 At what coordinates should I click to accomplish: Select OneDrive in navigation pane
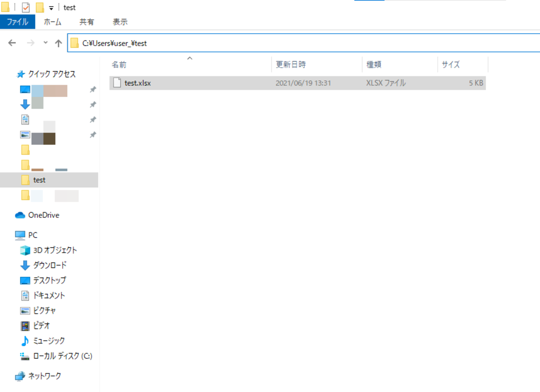pos(43,215)
